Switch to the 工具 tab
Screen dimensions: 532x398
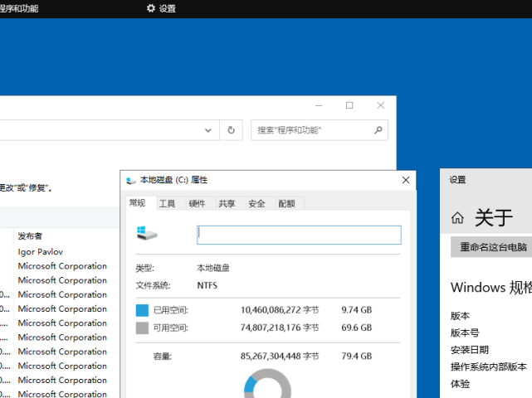[x=167, y=204]
